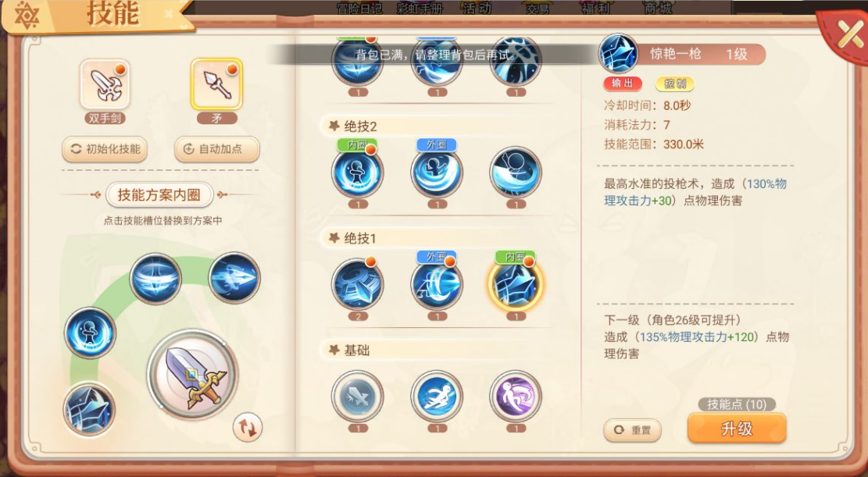Select 绝技1 middle skill tagged 外圈

[437, 284]
